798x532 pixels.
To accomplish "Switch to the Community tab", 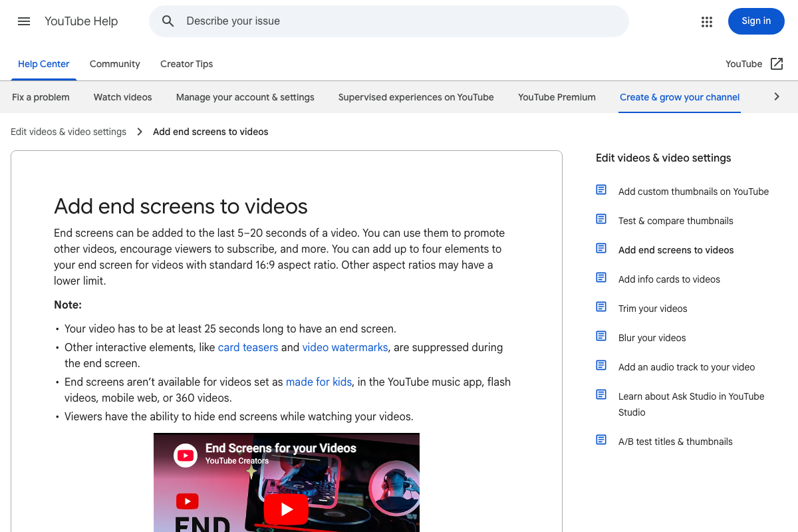I will coord(115,64).
